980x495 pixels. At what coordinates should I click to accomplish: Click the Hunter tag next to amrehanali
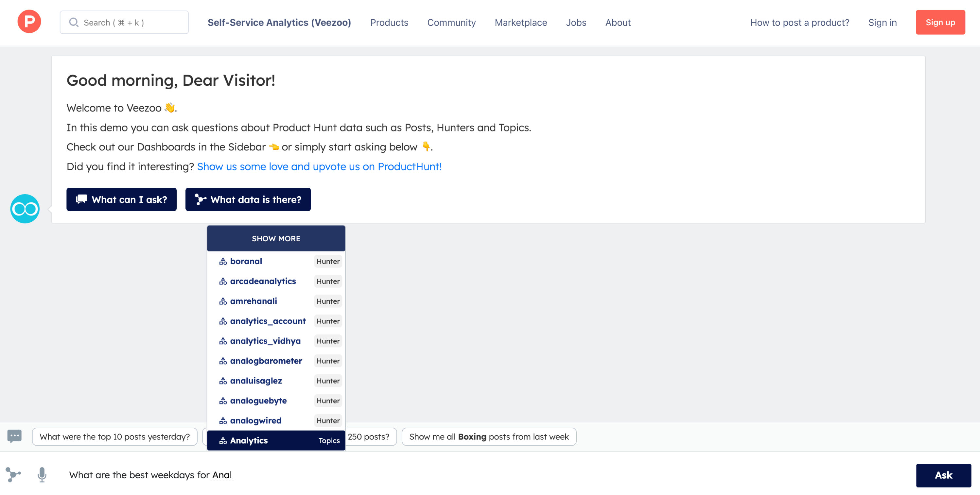(328, 301)
